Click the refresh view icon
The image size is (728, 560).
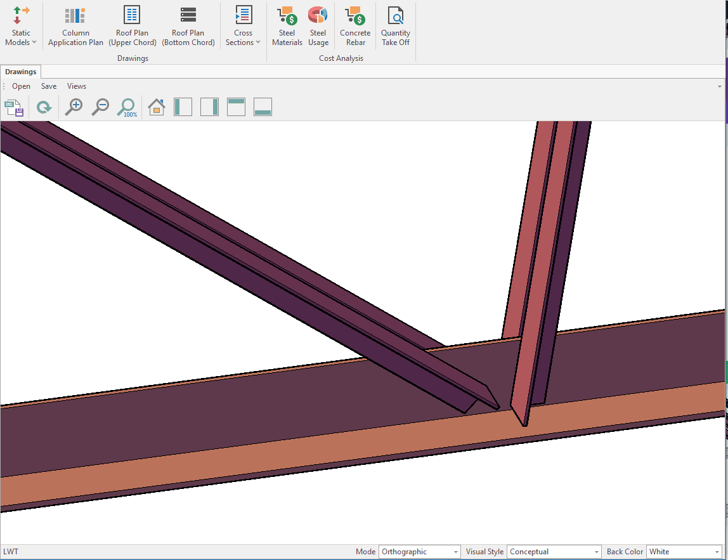click(44, 107)
